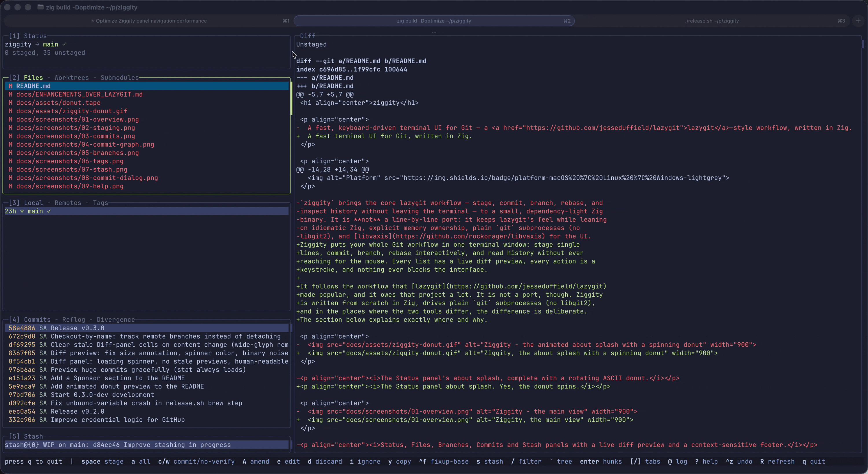This screenshot has height=474, width=868.
Task: Select commit 976b6ac Preview huge commits
Action: coord(147,370)
